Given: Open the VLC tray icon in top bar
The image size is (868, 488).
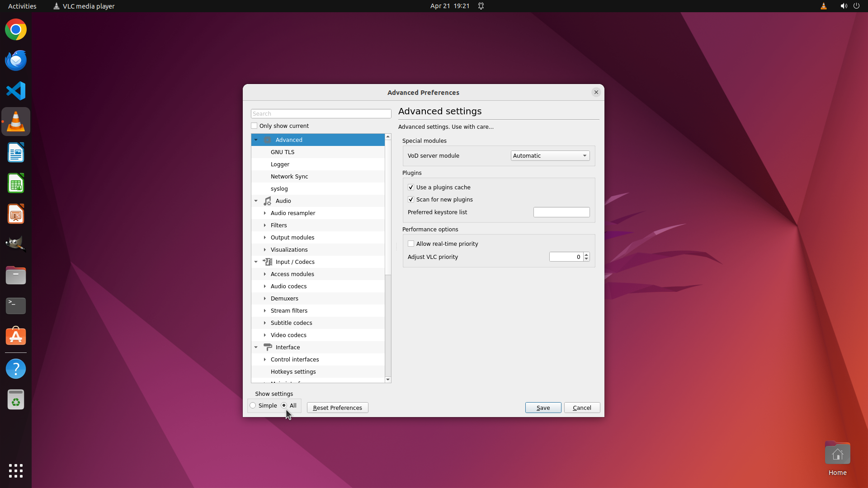Looking at the screenshot, I should 823,6.
